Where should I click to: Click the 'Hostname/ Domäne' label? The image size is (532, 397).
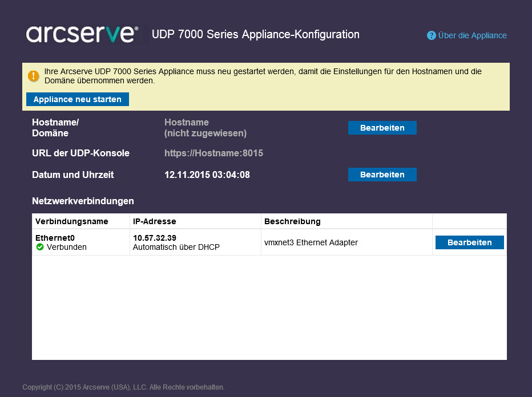pyautogui.click(x=55, y=128)
